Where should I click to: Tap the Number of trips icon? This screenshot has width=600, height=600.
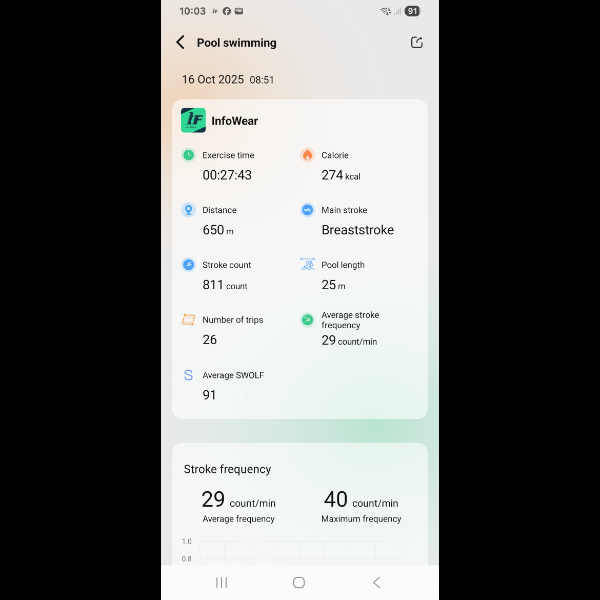(x=188, y=319)
